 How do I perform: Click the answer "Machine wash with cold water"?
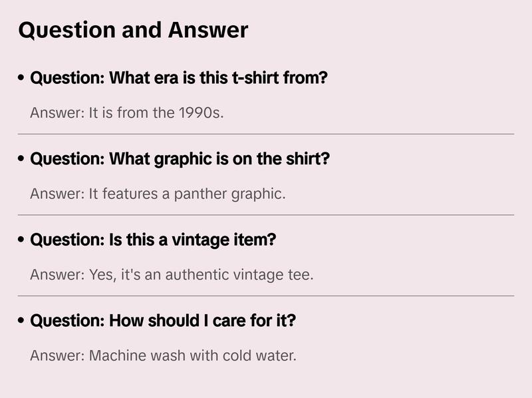tap(163, 356)
